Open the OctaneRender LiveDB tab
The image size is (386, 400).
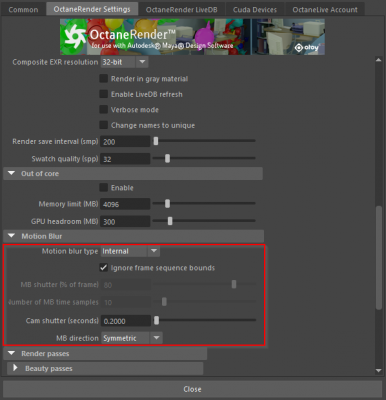click(182, 9)
